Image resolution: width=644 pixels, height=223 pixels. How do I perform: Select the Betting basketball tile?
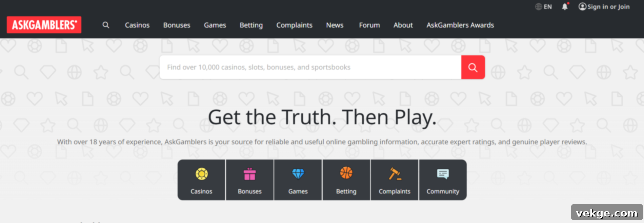coord(346,180)
